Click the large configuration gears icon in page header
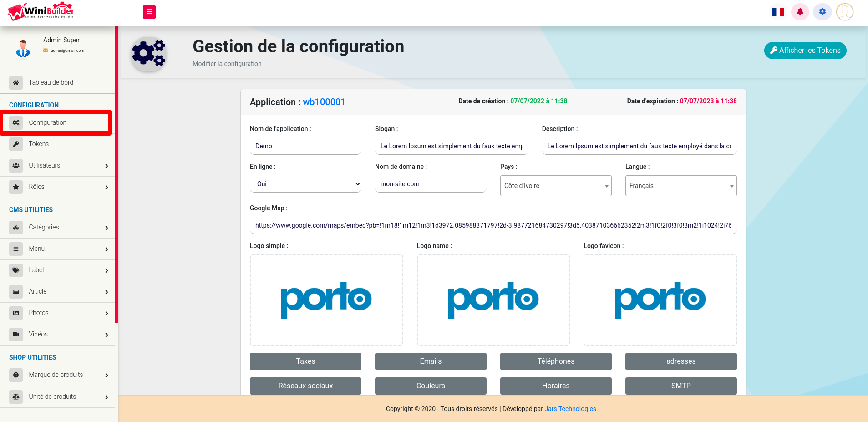 point(148,54)
